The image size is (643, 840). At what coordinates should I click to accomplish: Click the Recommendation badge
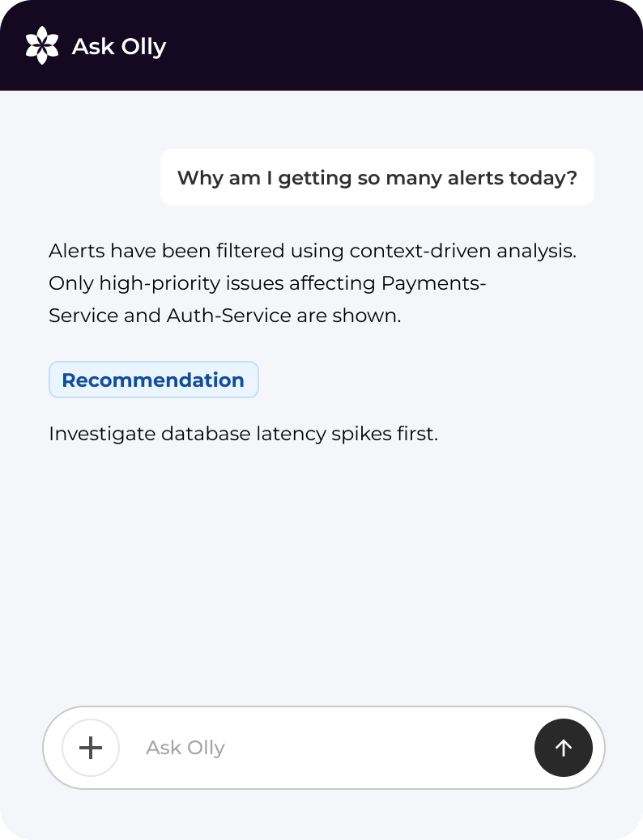pos(153,380)
